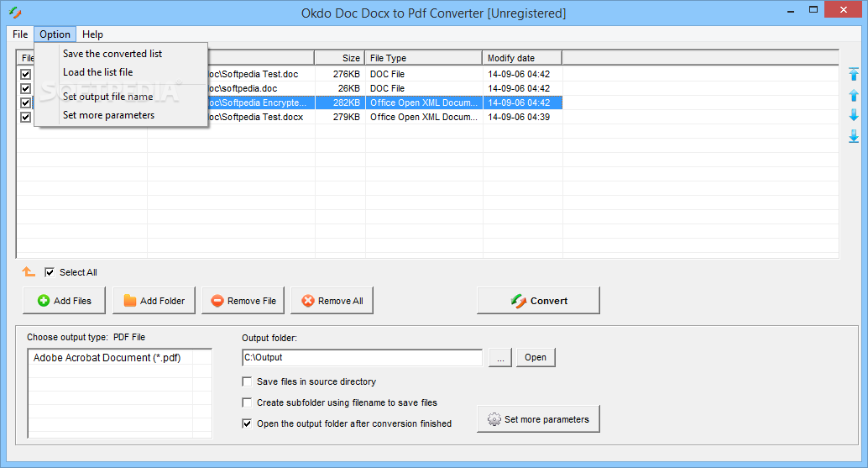868x468 pixels.
Task: Click the 279KB size cell
Action: [x=346, y=118]
